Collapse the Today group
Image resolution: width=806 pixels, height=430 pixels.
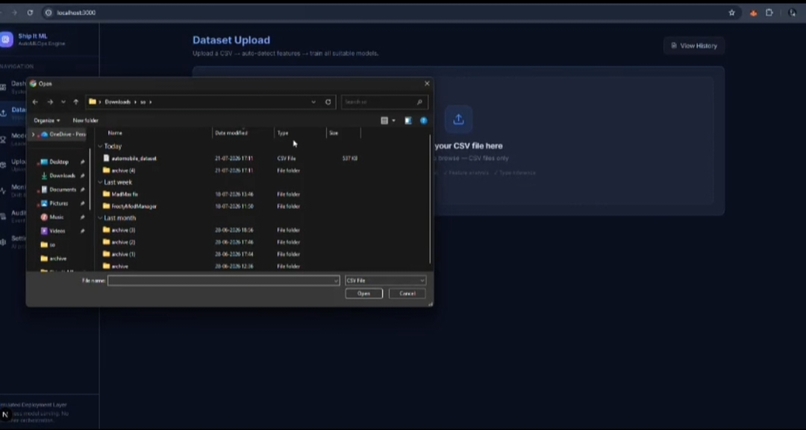(100, 146)
